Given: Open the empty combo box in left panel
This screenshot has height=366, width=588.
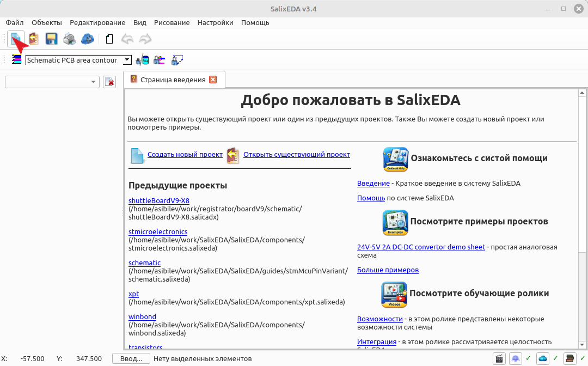Looking at the screenshot, I should tap(52, 82).
